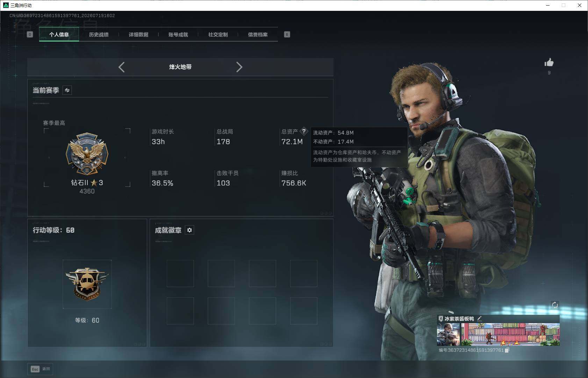Open the 详细数据 tab
This screenshot has width=588, height=378.
point(138,34)
